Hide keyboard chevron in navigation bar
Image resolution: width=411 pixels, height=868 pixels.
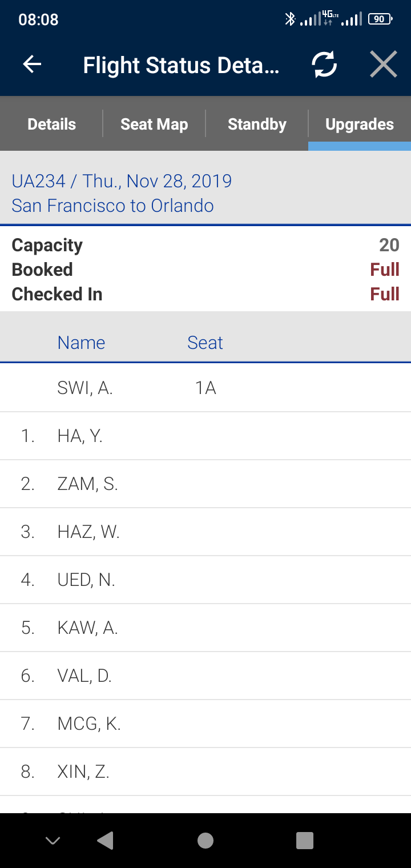coord(53,840)
